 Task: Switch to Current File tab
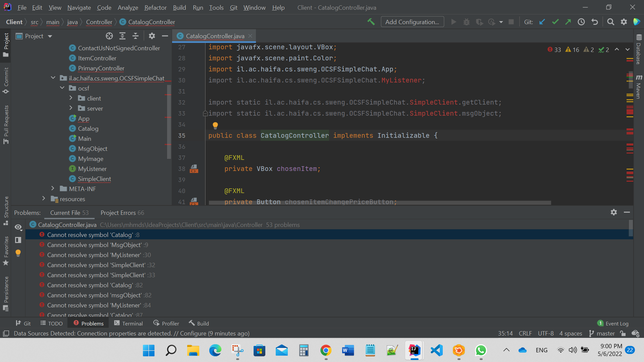coord(69,213)
